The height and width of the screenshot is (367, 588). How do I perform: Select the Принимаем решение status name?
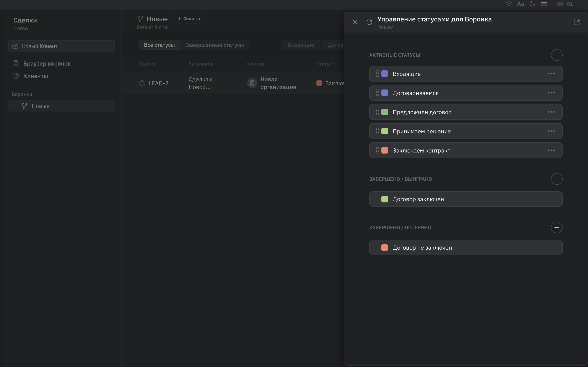coord(422,131)
